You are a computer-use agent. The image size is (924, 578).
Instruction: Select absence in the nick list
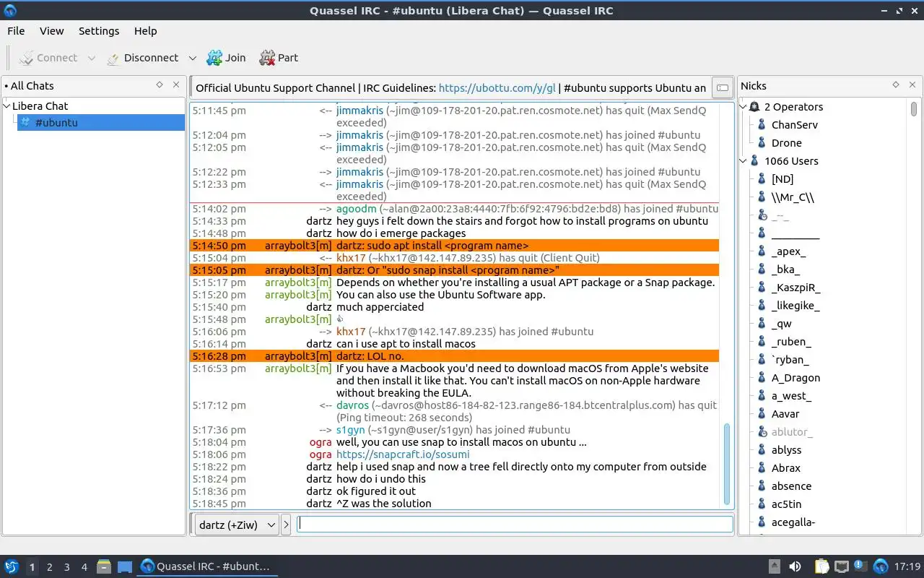791,486
